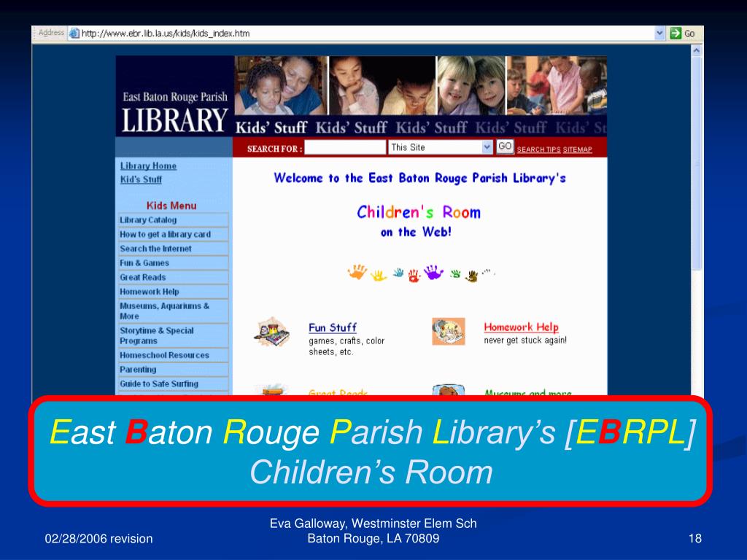This screenshot has height=560, width=747.
Task: Click the orange handprint graphic
Action: (357, 272)
